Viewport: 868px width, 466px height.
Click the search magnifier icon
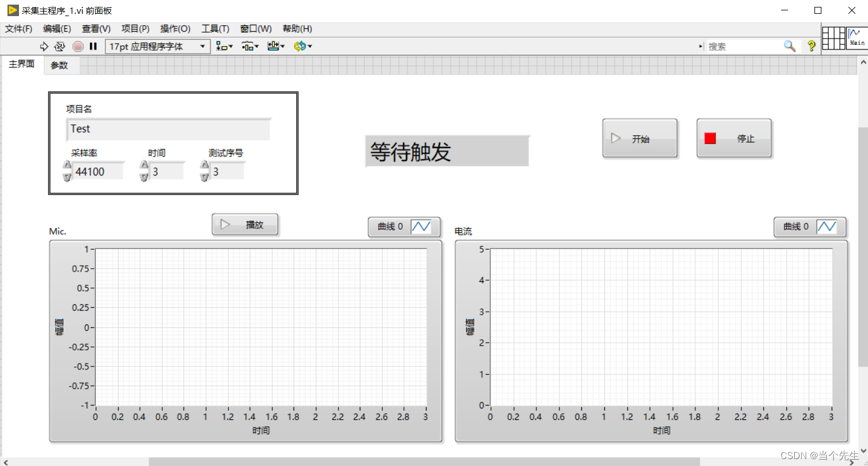pos(789,46)
